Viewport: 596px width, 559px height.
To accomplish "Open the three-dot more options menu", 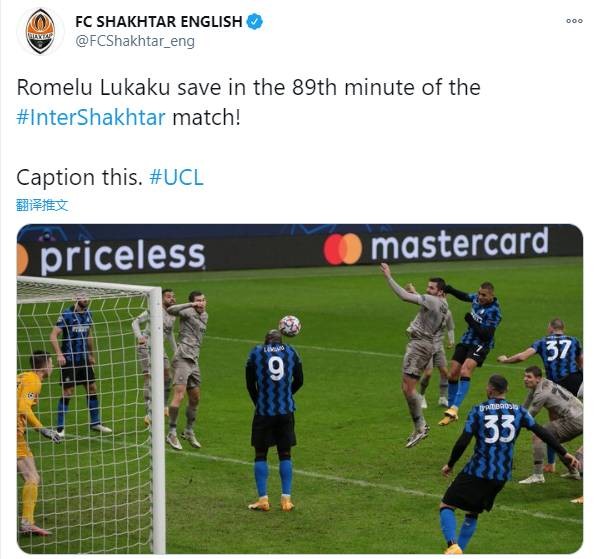I will point(574,21).
